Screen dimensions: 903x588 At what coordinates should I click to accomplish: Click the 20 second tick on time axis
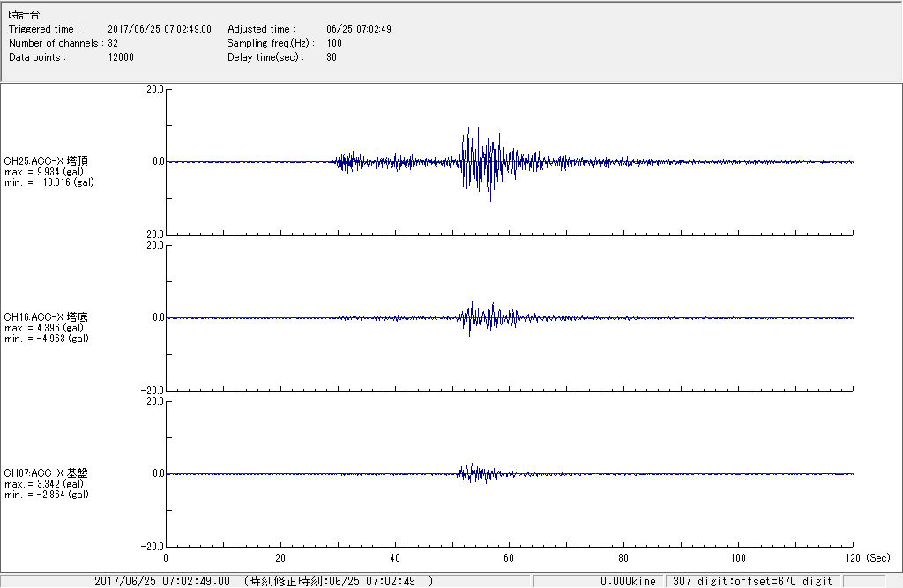coord(280,557)
